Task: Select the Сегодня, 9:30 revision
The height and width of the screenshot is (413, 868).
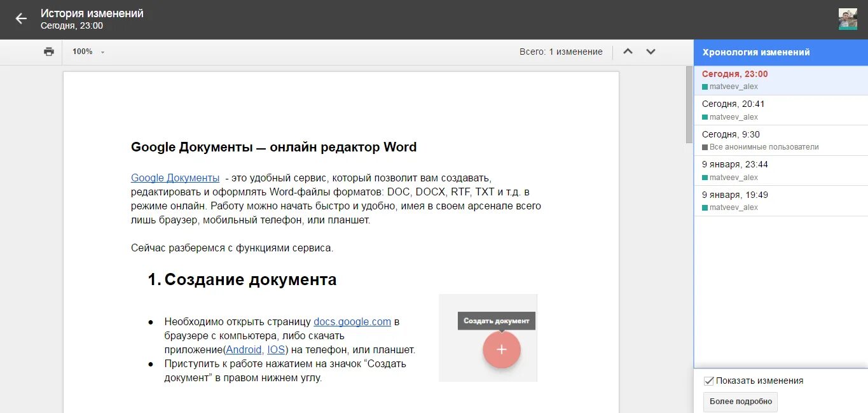Action: pyautogui.click(x=781, y=140)
